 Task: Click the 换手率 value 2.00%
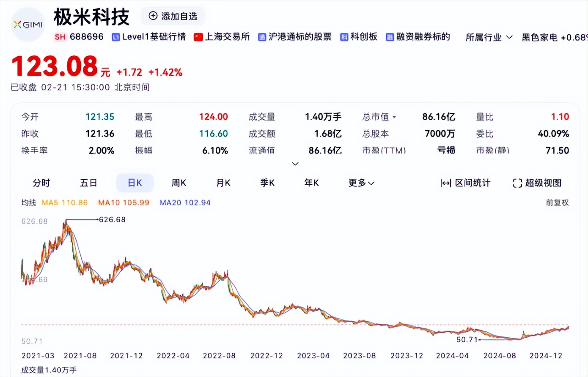[x=102, y=150]
